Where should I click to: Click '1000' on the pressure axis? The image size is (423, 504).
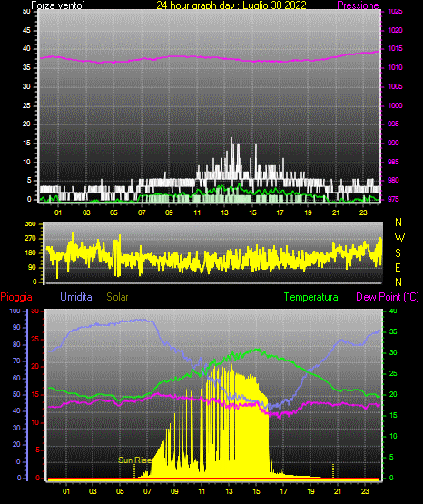click(x=395, y=105)
